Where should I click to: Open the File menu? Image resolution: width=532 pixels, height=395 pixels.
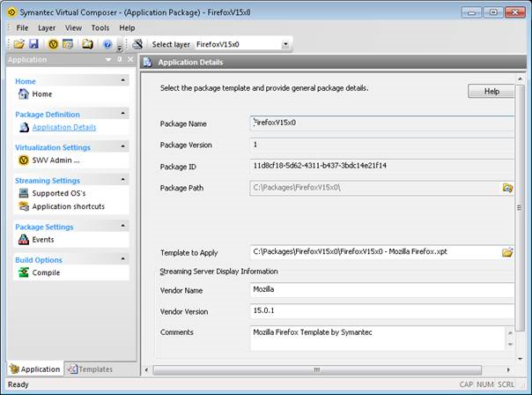[x=22, y=28]
